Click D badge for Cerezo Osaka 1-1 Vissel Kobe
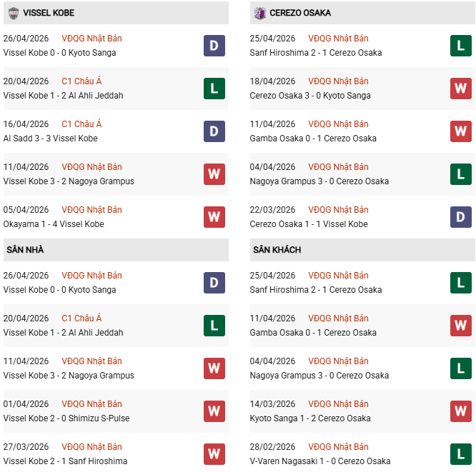This screenshot has height=472, width=476. (461, 217)
